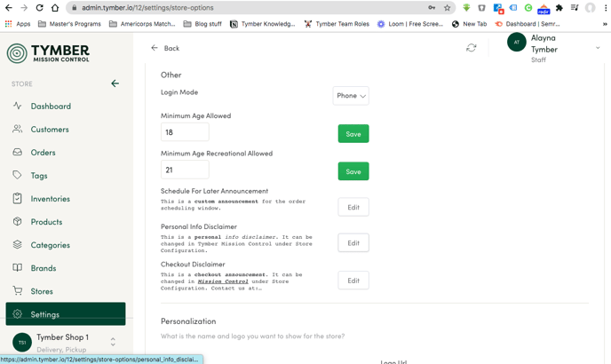Expand the Login Mode Phone dropdown

click(351, 96)
